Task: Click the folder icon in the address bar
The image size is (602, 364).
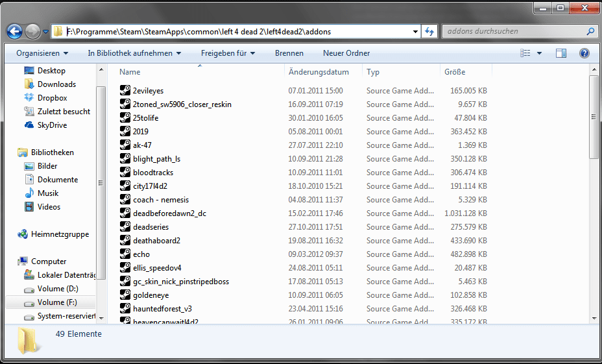Action: pyautogui.click(x=58, y=32)
